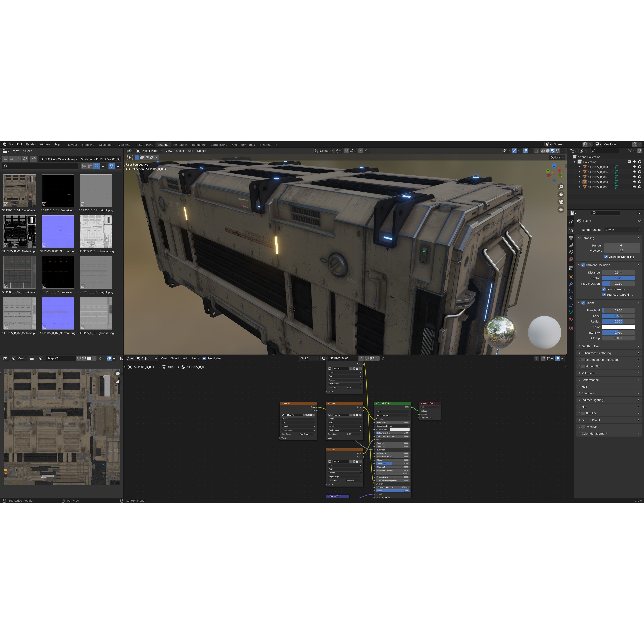
Task: Refresh the file browser listing
Action: [x=25, y=159]
